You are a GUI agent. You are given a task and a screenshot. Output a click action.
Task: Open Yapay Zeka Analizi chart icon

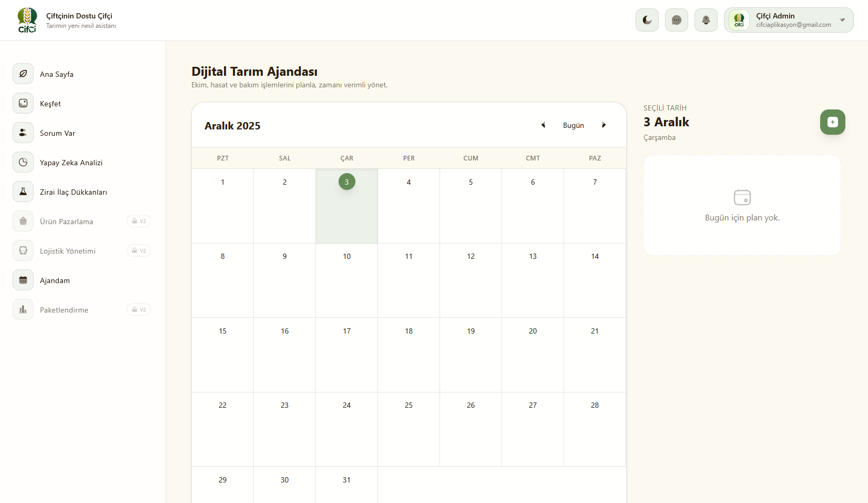tap(23, 162)
